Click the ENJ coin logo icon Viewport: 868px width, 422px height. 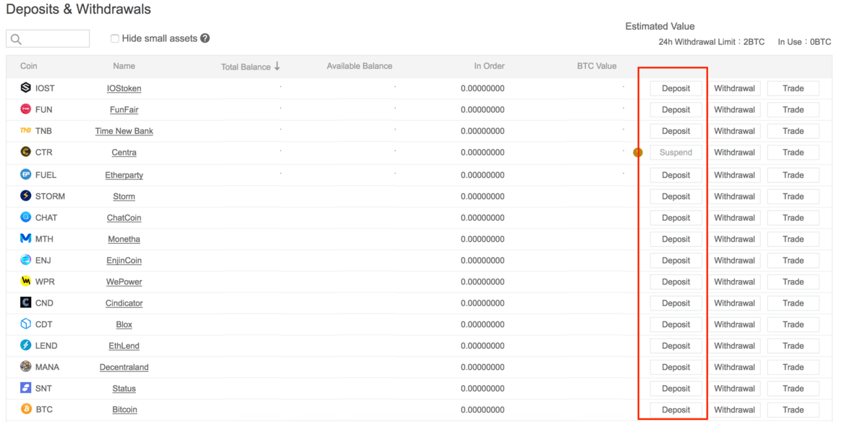[26, 260]
